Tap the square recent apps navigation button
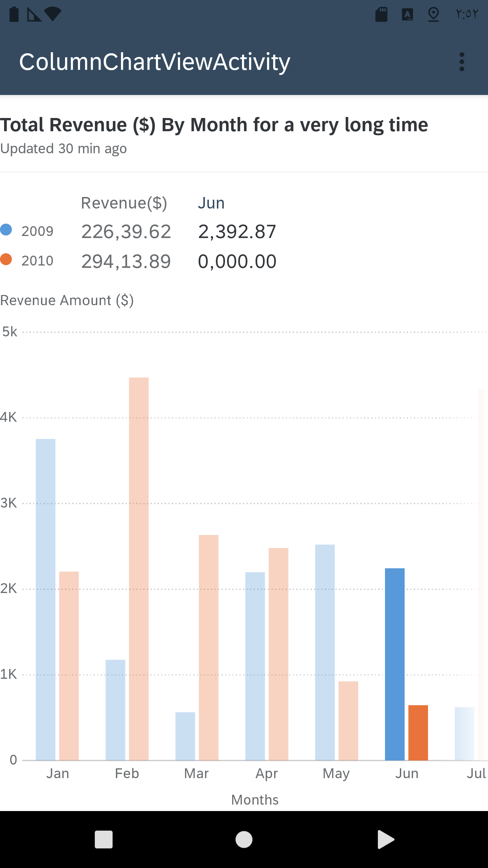This screenshot has width=488, height=868. 103,839
